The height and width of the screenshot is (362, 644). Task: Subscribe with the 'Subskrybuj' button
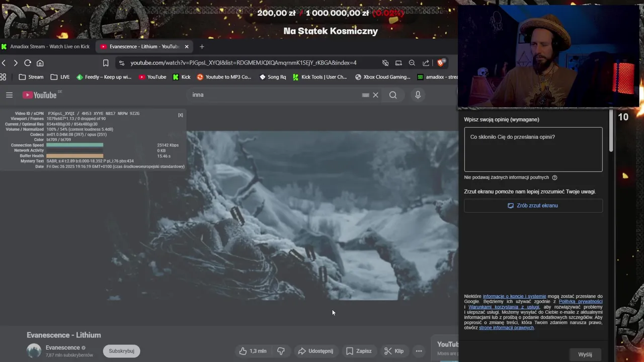pos(121,351)
